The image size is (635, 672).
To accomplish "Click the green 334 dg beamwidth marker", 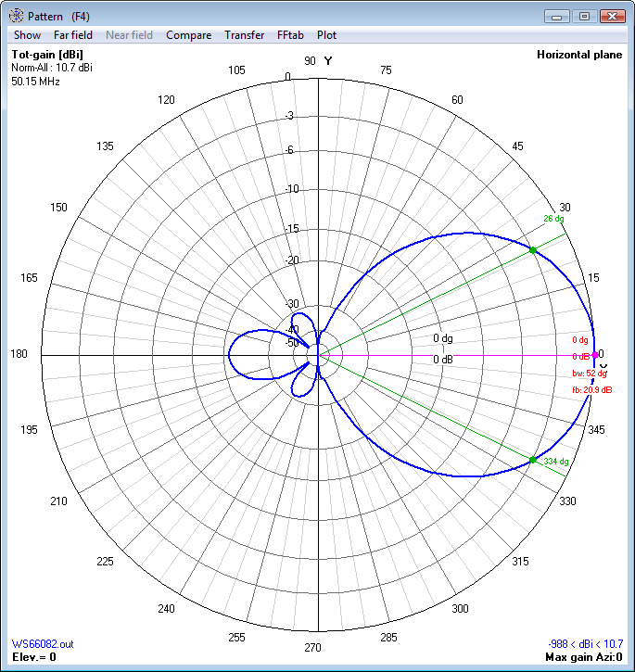I will coord(532,460).
